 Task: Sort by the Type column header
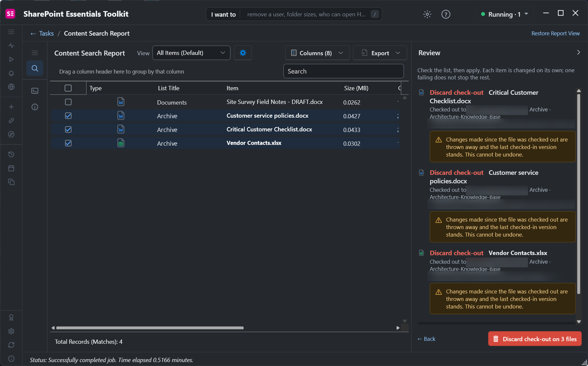click(95, 88)
